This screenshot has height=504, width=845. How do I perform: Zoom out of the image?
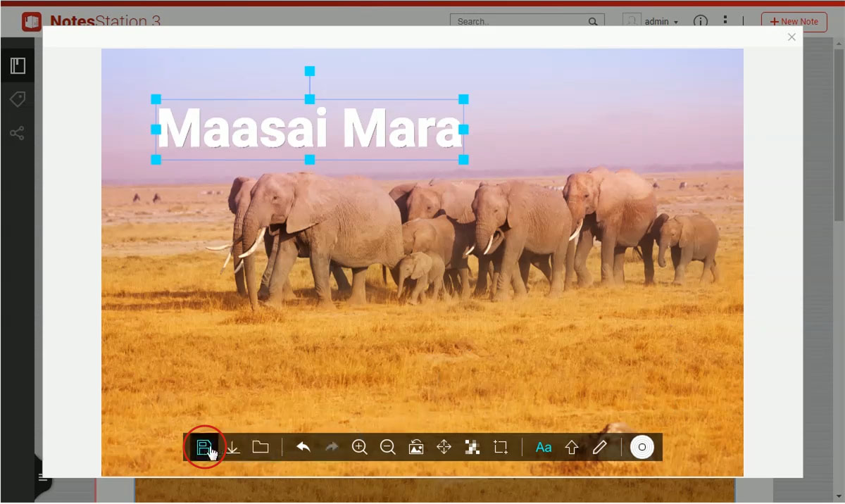(387, 447)
